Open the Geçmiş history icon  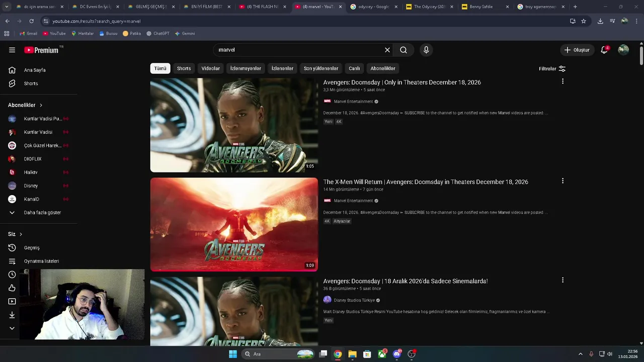coord(12,247)
